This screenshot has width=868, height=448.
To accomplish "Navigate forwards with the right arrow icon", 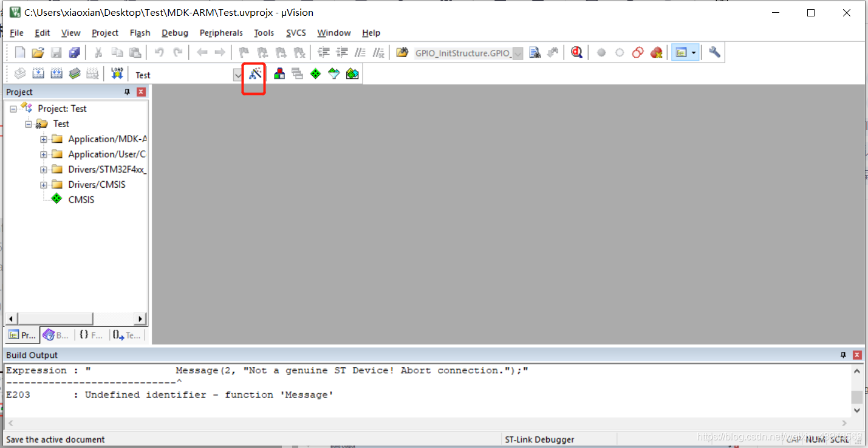I will (220, 53).
